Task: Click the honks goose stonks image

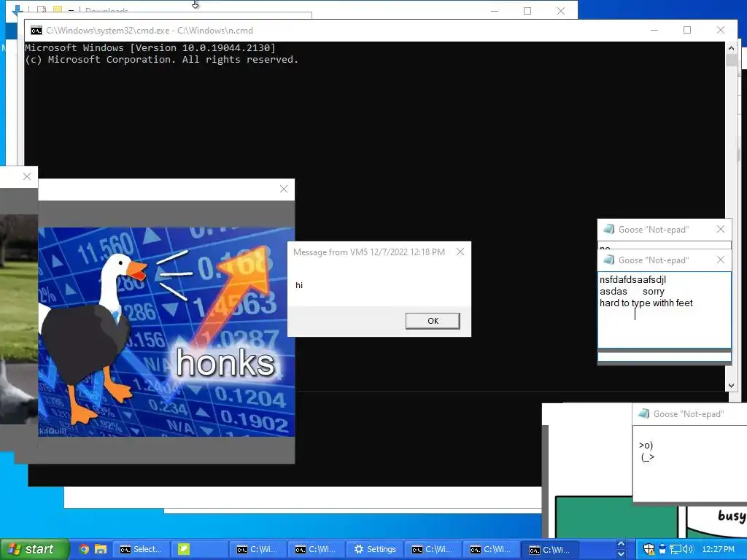Action: click(x=166, y=332)
